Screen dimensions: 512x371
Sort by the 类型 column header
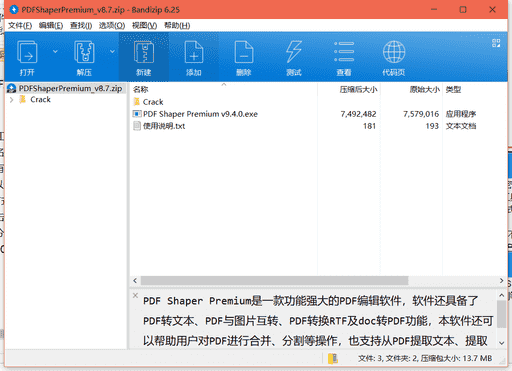453,89
